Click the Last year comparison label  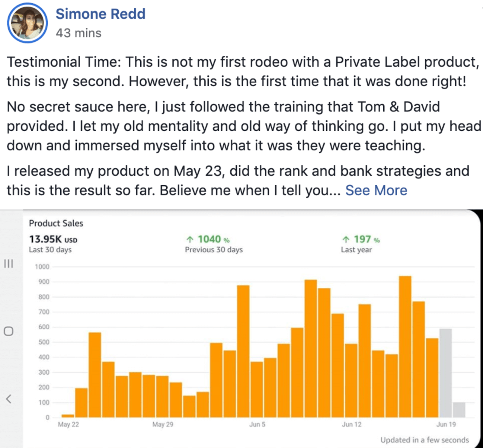coord(356,250)
